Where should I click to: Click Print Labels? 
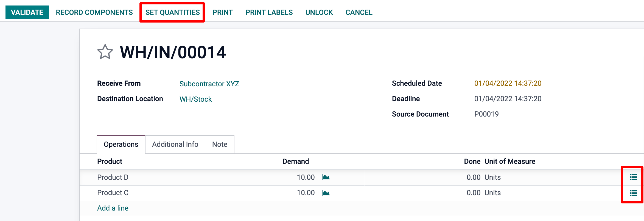[269, 12]
